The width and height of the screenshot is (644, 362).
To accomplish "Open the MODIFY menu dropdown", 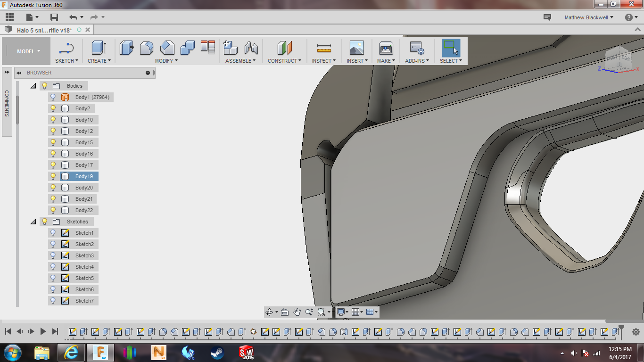I will pos(166,61).
